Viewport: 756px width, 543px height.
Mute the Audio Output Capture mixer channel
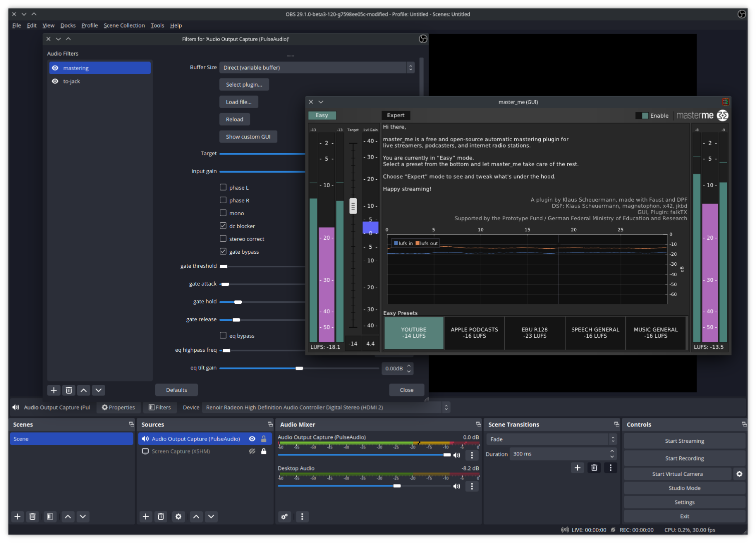(457, 455)
